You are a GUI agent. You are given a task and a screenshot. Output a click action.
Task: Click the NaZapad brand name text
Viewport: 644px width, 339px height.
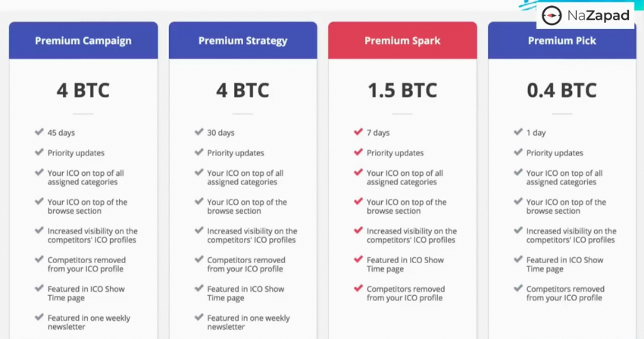(598, 16)
